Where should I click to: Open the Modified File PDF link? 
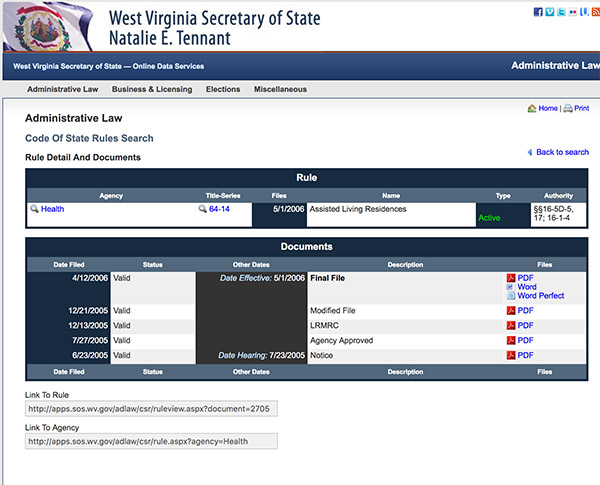525,310
